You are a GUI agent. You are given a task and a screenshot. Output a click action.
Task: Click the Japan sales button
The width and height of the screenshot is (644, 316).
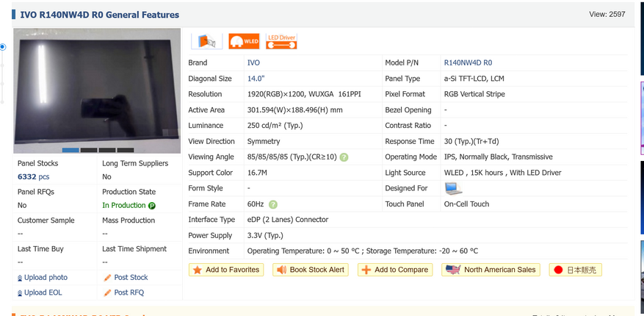click(x=576, y=270)
